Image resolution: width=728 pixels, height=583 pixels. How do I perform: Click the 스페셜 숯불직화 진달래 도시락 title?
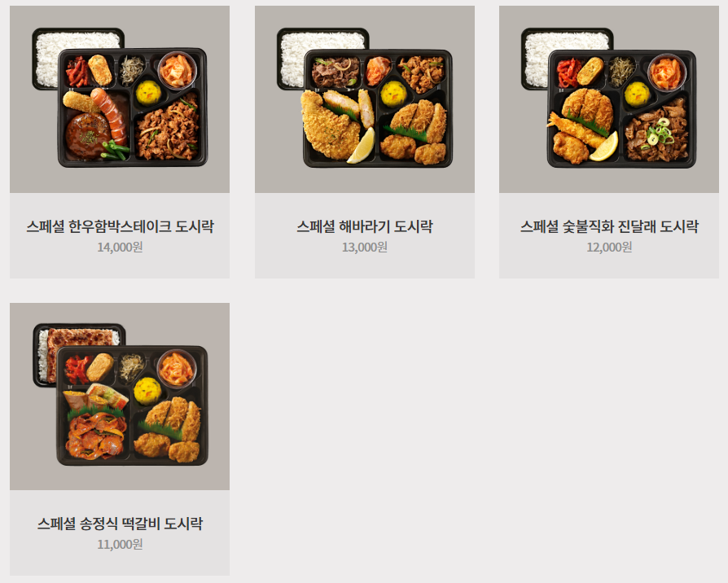[609, 226]
